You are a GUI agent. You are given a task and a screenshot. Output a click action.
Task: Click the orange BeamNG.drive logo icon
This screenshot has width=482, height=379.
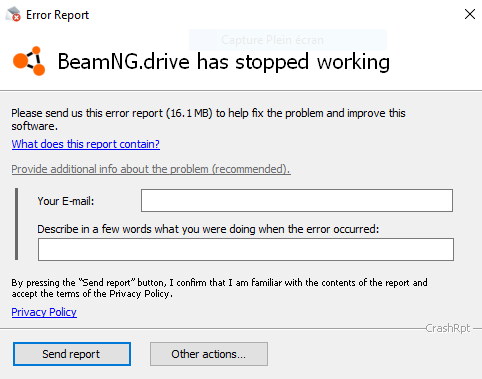29,61
